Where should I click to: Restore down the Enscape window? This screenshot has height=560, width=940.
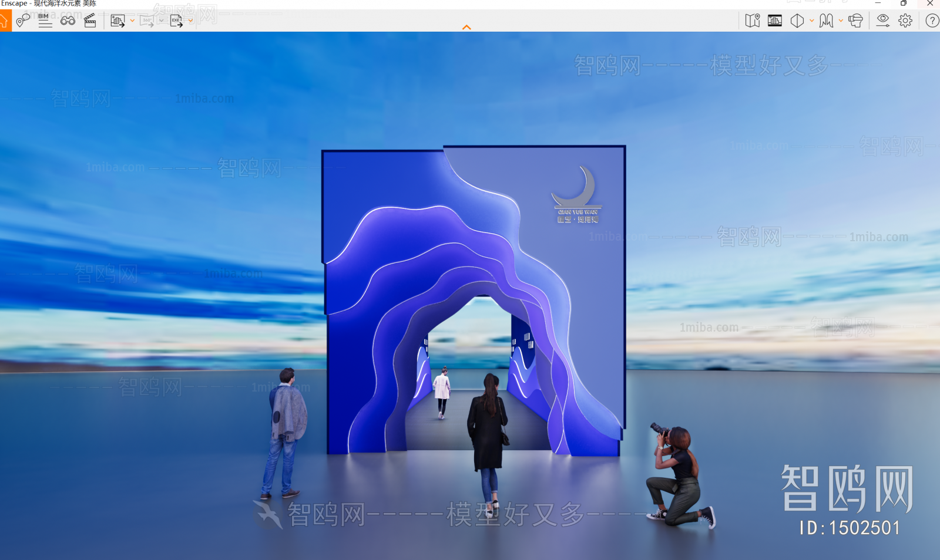click(x=904, y=4)
